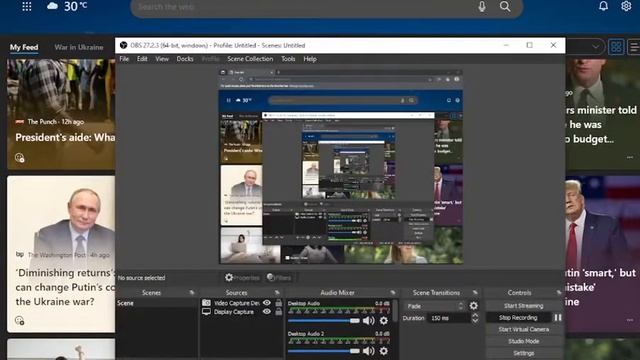
Task: Click the OBS preview canvas thumbnail
Action: [341, 167]
